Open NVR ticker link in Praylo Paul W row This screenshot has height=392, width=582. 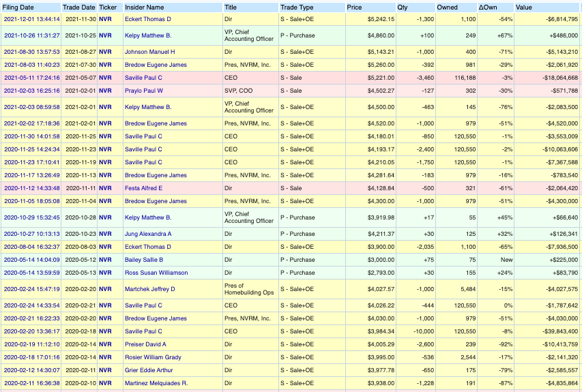point(105,91)
